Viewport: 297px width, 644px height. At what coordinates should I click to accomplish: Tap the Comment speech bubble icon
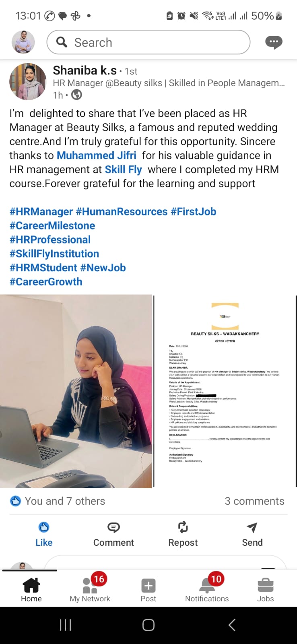point(113,527)
